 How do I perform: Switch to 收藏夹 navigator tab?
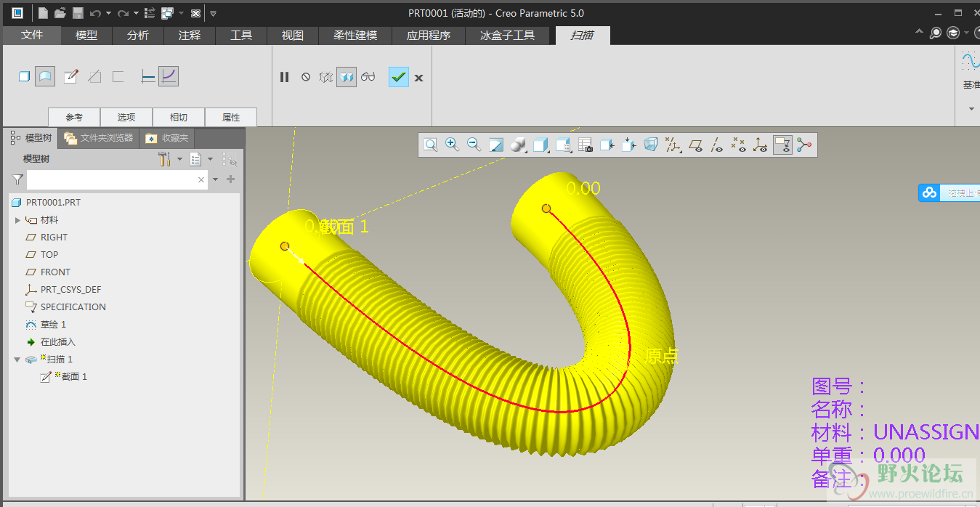168,137
